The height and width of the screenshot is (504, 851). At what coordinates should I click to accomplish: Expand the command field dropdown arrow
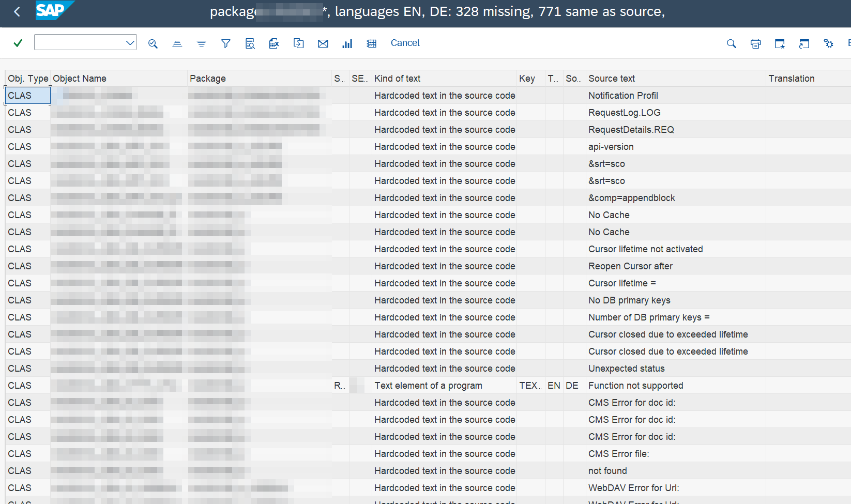(130, 43)
